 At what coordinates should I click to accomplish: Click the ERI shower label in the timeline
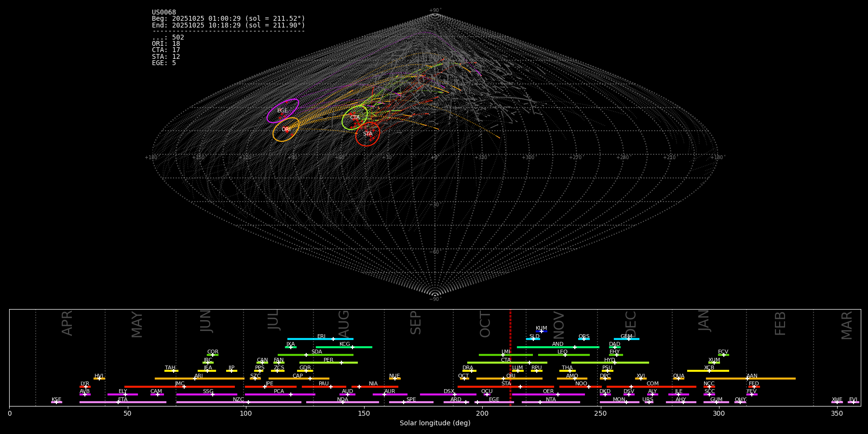pos(321,337)
